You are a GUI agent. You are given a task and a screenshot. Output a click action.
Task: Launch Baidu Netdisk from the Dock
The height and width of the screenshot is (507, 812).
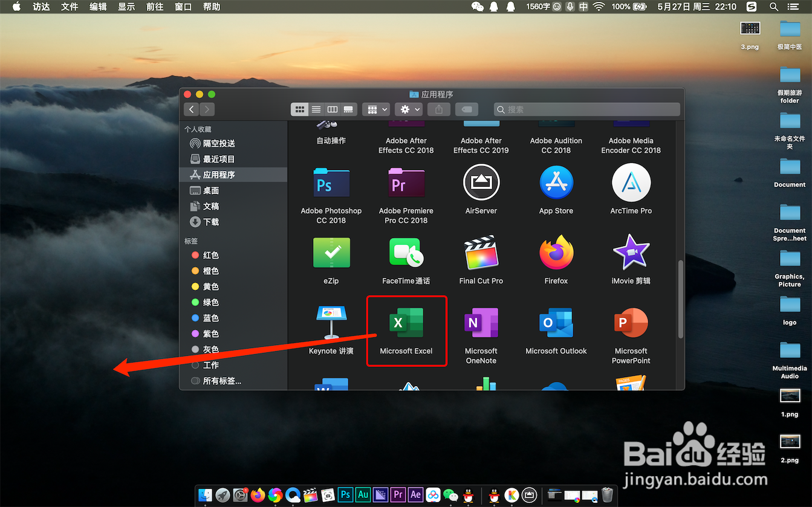click(433, 495)
